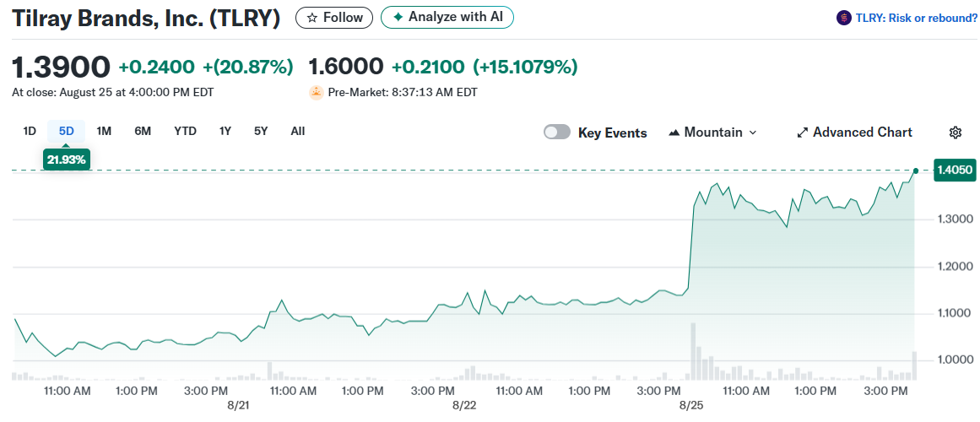Toggle the Key Events switch
Screen dimensions: 980x422
pyautogui.click(x=557, y=132)
